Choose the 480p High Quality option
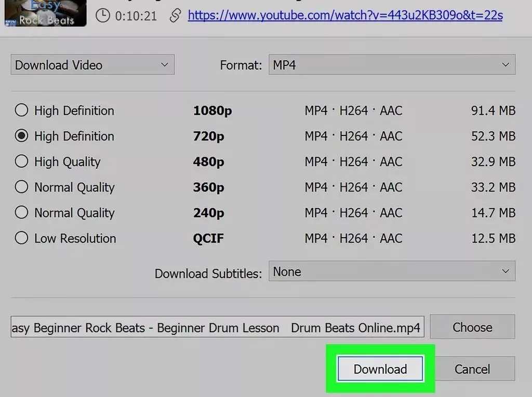Image resolution: width=532 pixels, height=397 pixels. (x=21, y=161)
